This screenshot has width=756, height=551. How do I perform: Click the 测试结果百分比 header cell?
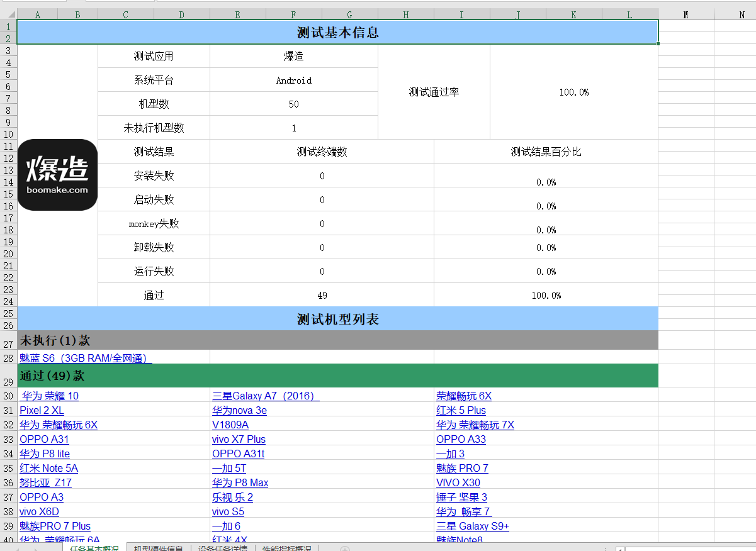[546, 152]
